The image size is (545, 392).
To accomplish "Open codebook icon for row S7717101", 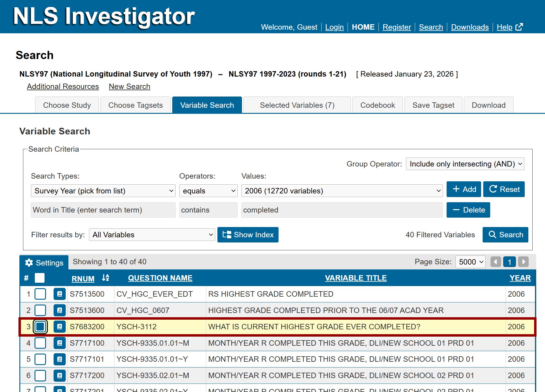I will click(x=60, y=359).
